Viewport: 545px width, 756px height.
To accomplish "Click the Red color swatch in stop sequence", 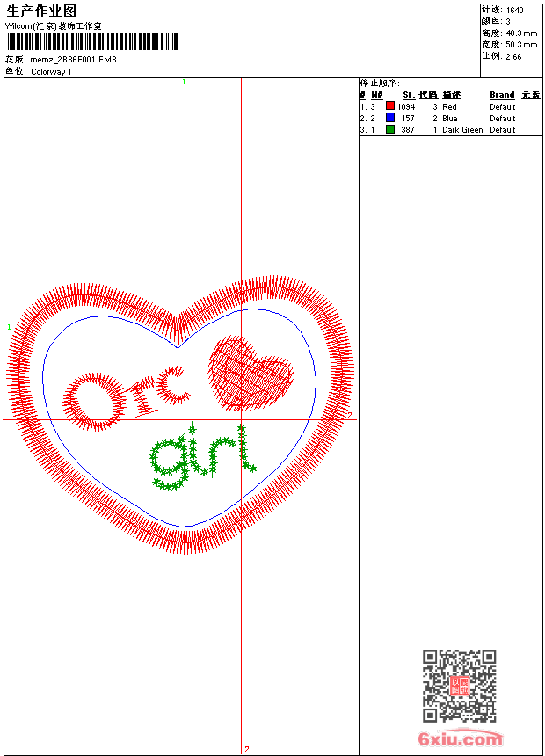I will (x=390, y=106).
